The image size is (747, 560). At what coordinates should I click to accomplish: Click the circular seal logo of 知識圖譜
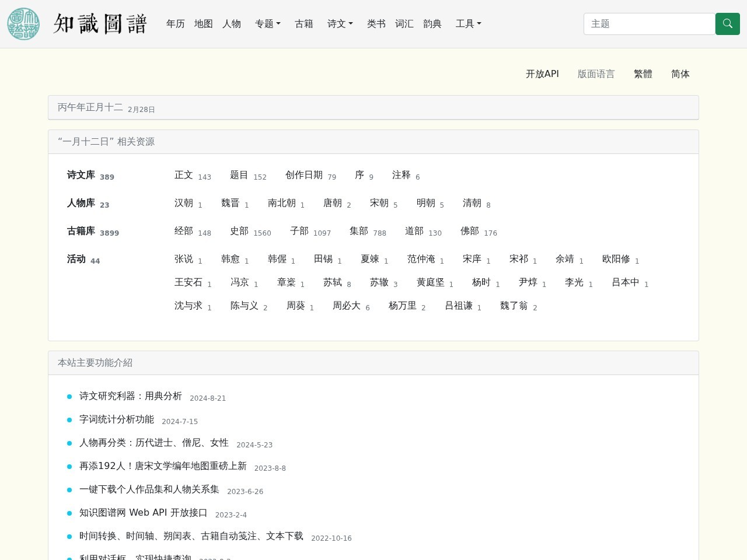click(x=23, y=23)
